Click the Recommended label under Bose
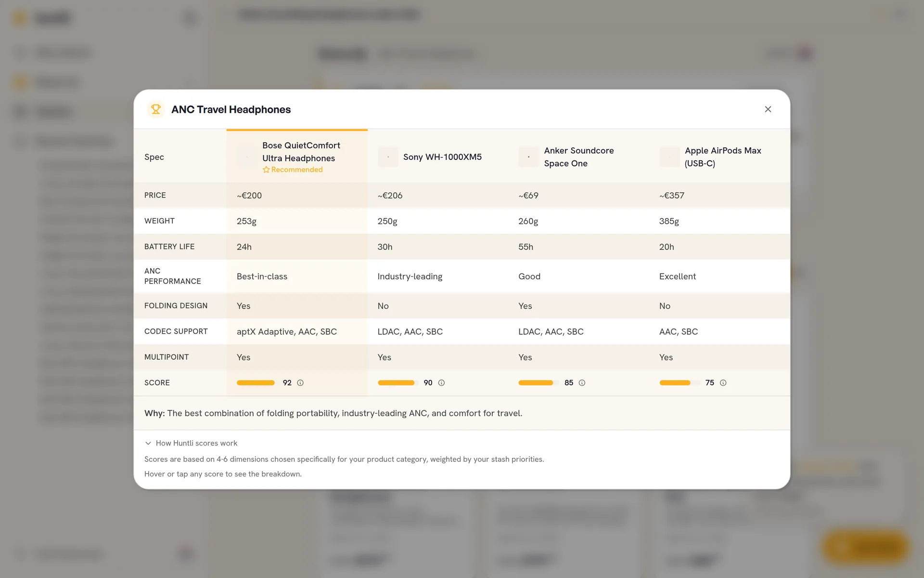The image size is (924, 578). tap(297, 170)
